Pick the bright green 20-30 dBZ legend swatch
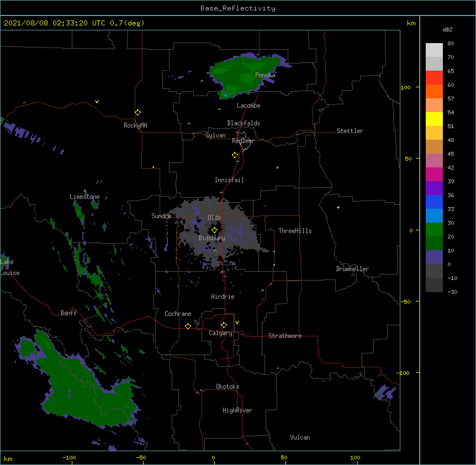Screen dimensions: 476x465 click(434, 230)
